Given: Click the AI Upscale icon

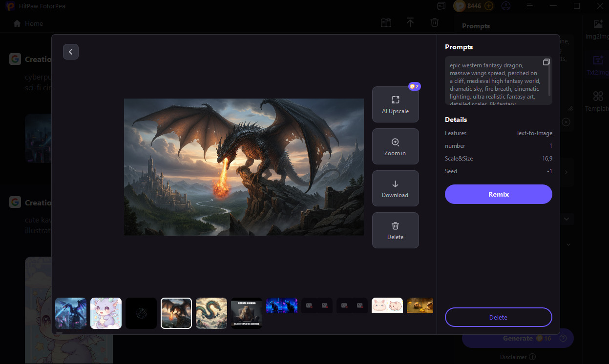Looking at the screenshot, I should point(396,100).
